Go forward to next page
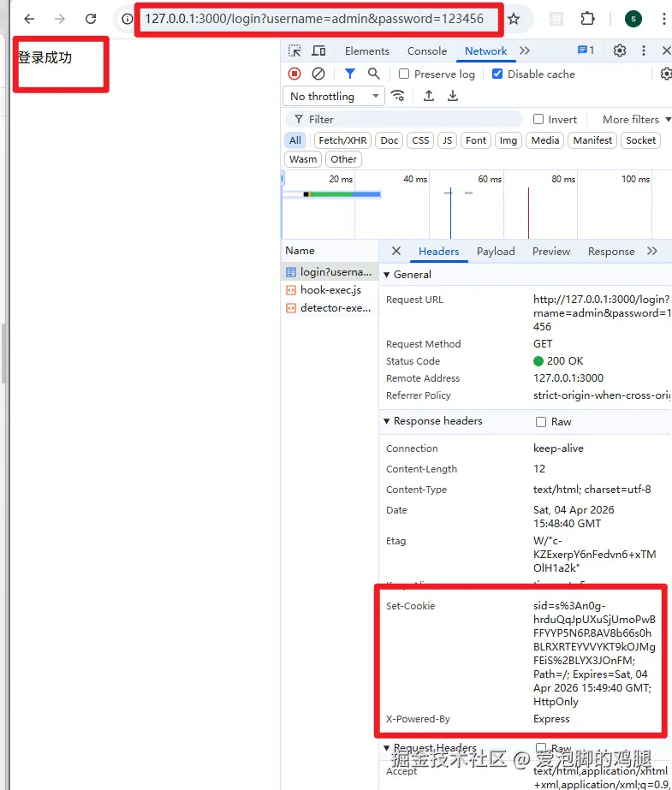Image resolution: width=672 pixels, height=790 pixels. 60,19
